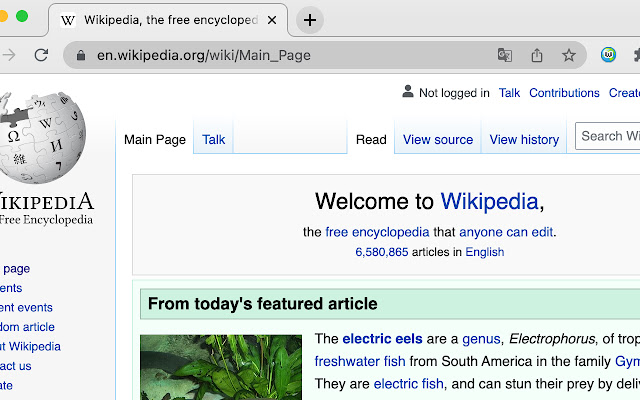Open the 6,580,865 articles statistics link
This screenshot has height=400, width=640.
pos(381,252)
